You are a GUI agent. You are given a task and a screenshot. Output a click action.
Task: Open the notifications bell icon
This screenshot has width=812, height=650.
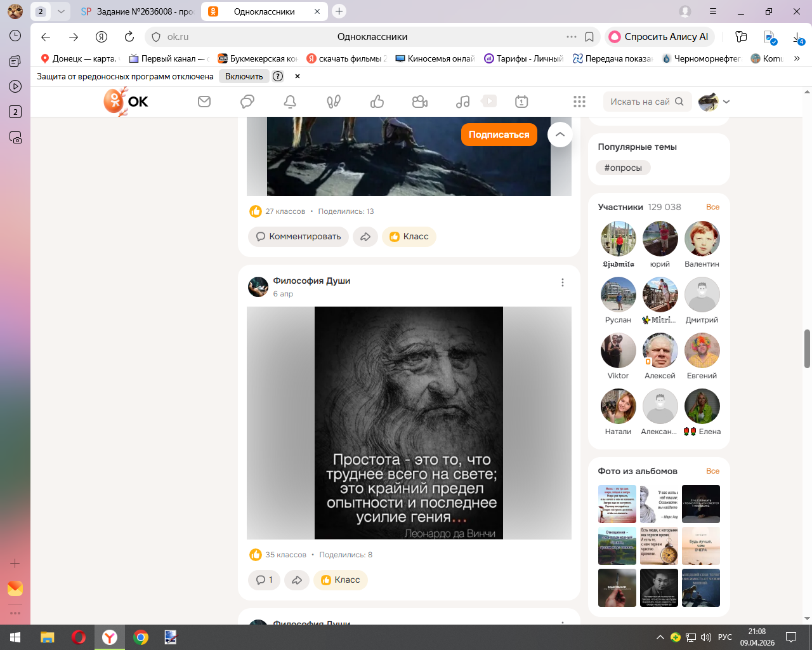click(290, 102)
